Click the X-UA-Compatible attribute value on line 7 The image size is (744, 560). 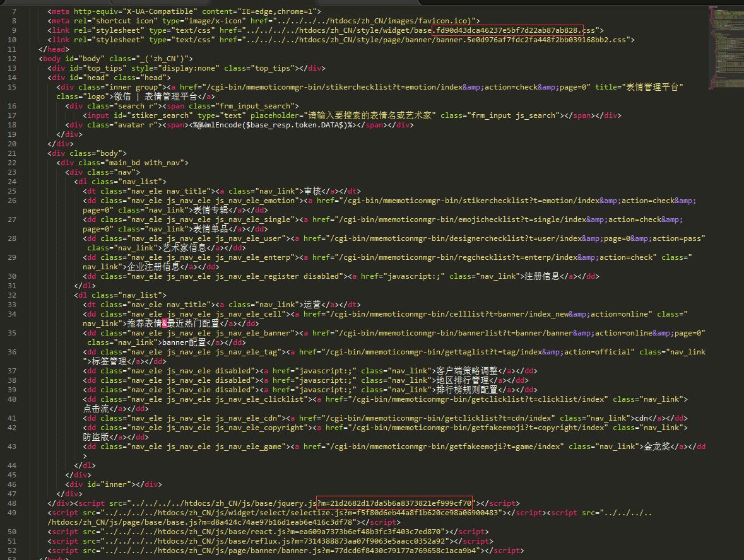tap(162, 11)
